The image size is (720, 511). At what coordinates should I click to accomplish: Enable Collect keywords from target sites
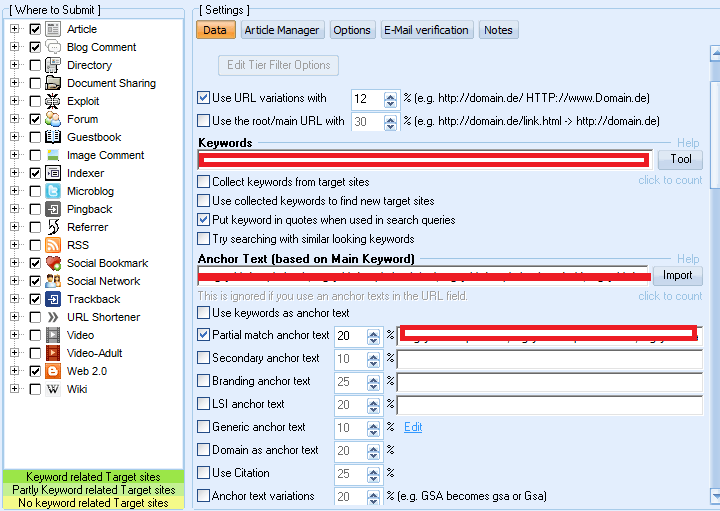[204, 182]
